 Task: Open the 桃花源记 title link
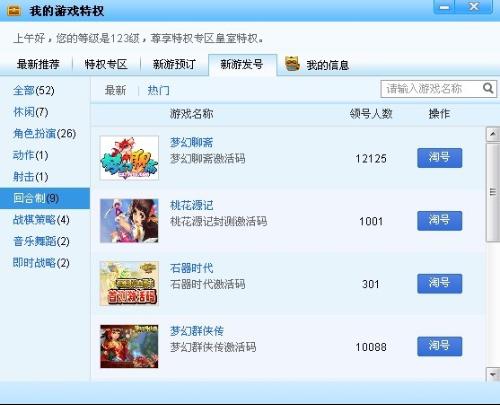[x=191, y=205]
